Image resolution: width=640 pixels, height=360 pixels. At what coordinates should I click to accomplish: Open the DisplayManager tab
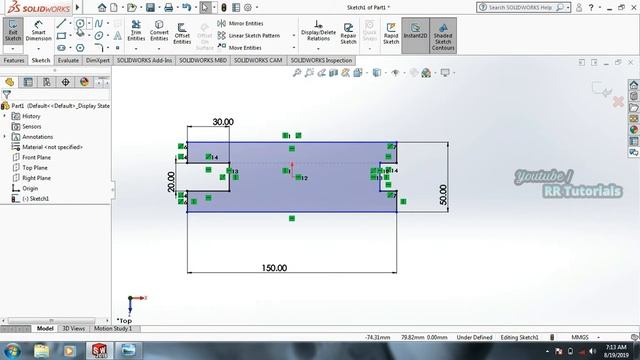tap(84, 82)
